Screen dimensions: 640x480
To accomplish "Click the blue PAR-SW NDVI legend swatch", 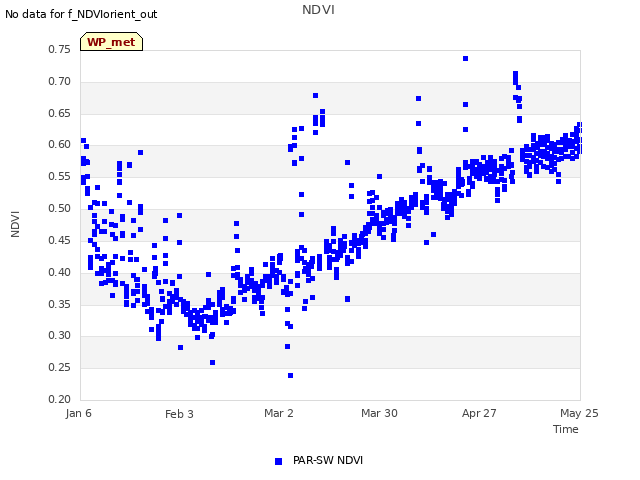I will [278, 461].
